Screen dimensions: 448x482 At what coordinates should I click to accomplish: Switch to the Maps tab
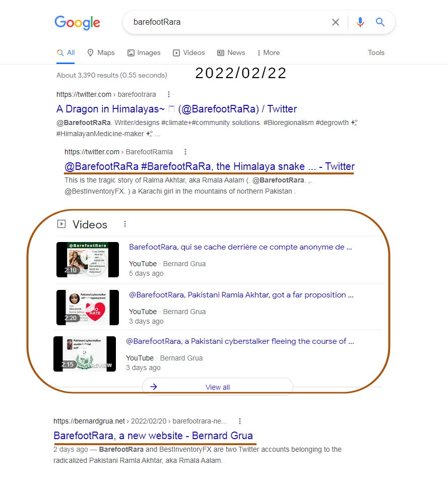101,53
